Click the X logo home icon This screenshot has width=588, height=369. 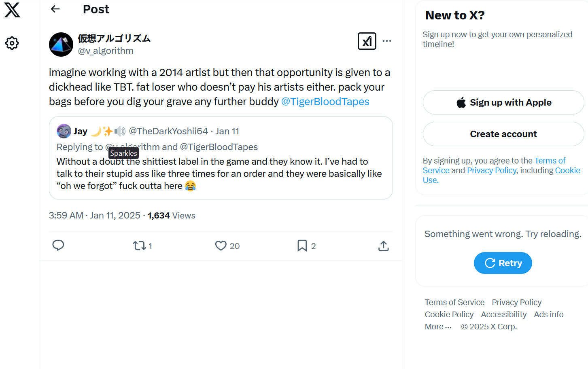[12, 10]
